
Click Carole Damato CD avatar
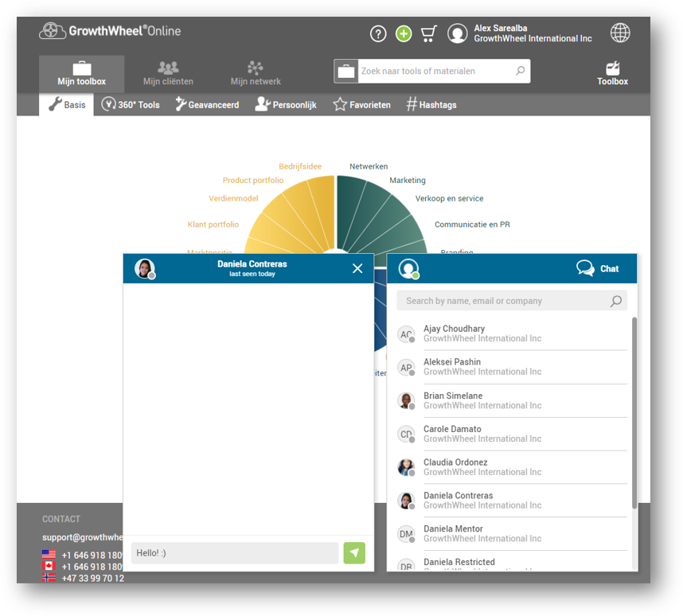click(x=406, y=434)
